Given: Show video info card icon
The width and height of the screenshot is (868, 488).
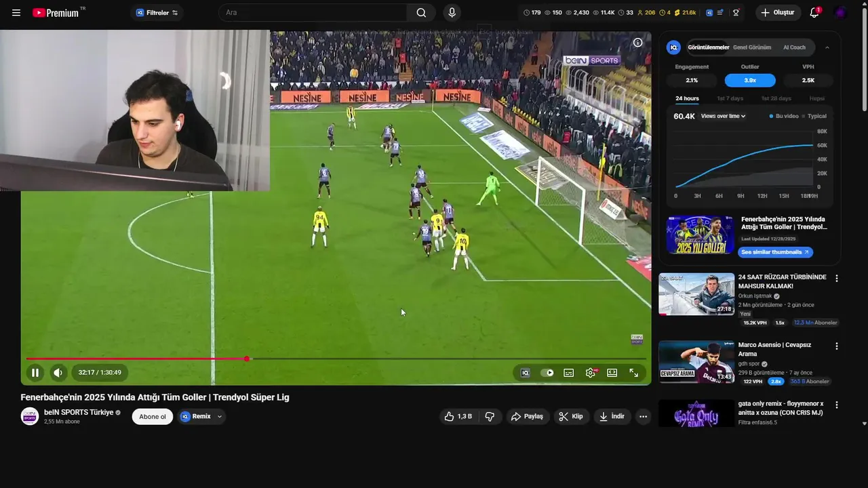Looking at the screenshot, I should point(637,43).
